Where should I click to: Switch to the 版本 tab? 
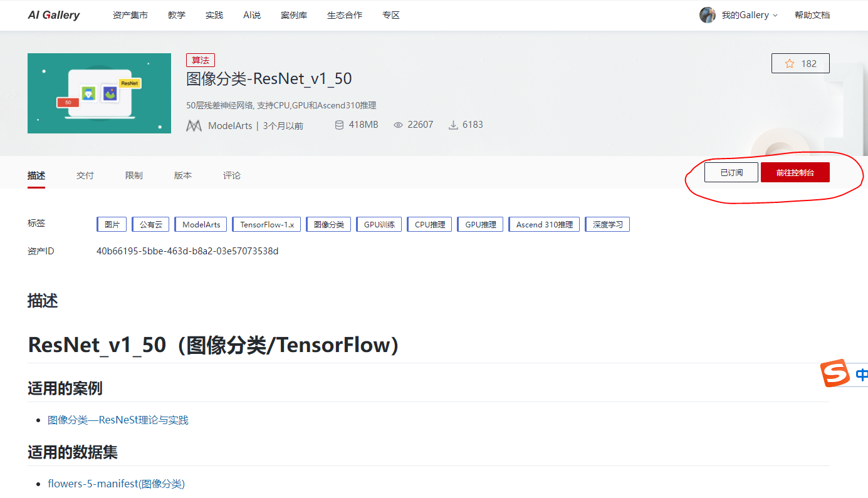click(x=183, y=175)
